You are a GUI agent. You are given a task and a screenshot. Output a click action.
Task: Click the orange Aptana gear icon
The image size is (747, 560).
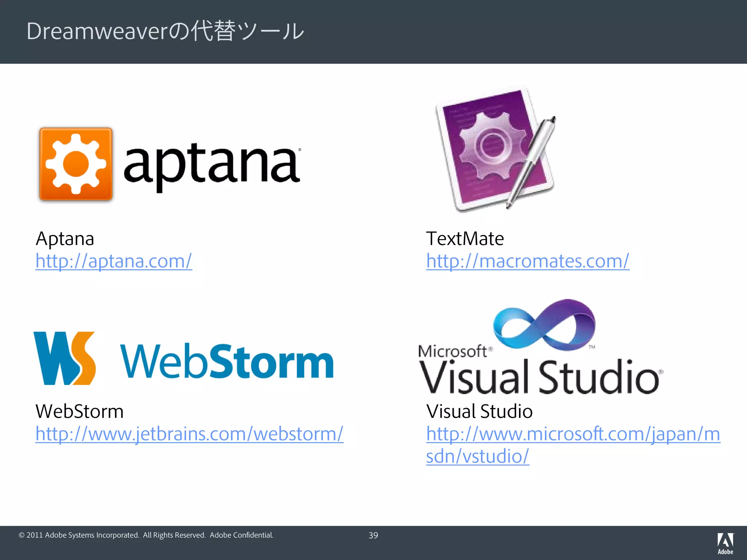coord(76,164)
